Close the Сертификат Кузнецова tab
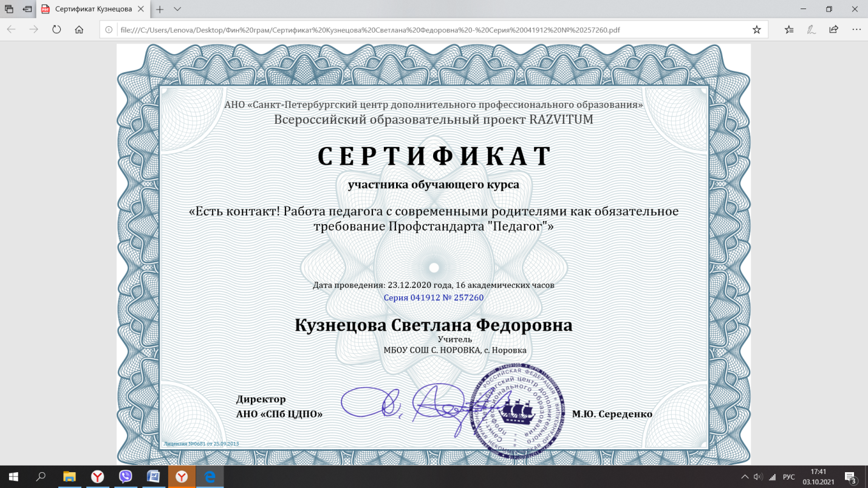Viewport: 868px width, 488px height. click(140, 10)
